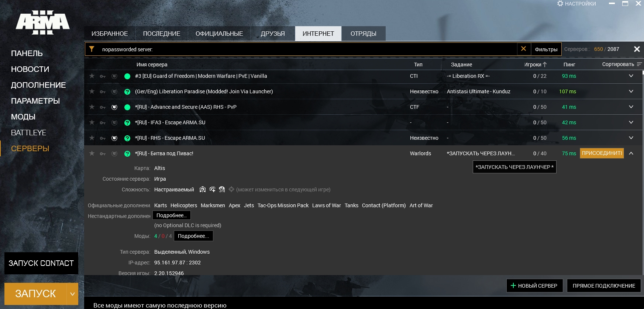Sort servers by Игроки column
The width and height of the screenshot is (644, 309).
click(535, 65)
